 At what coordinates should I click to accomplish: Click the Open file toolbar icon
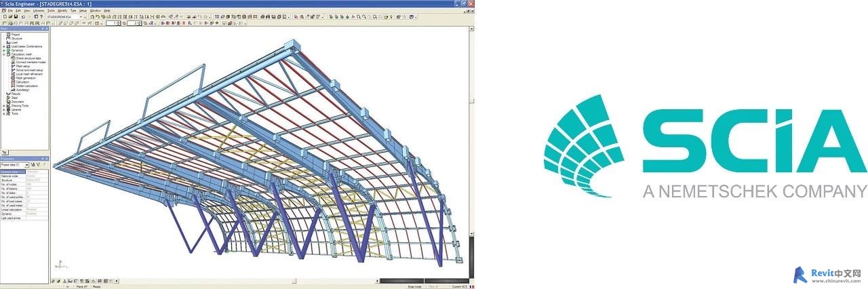point(10,16)
